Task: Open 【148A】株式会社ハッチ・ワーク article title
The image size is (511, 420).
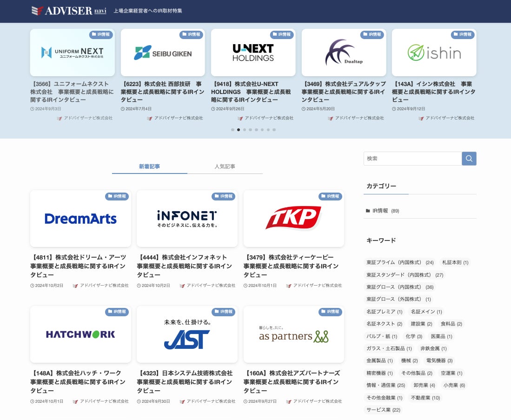Action: [79, 382]
